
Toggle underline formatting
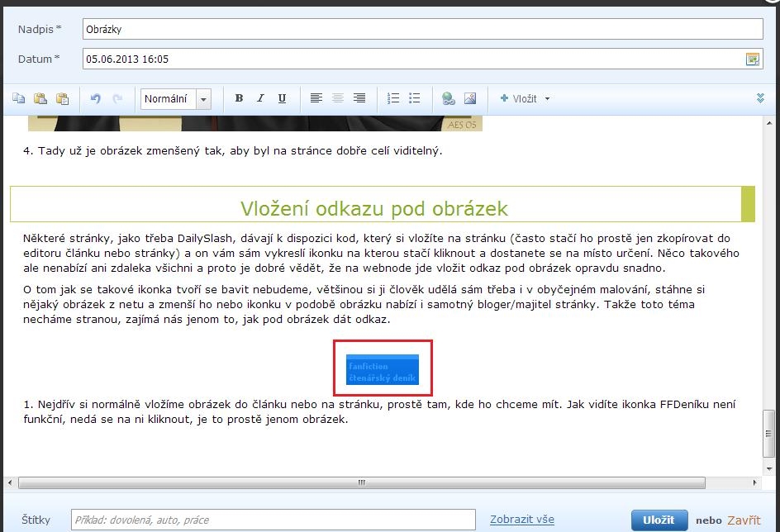coord(282,98)
